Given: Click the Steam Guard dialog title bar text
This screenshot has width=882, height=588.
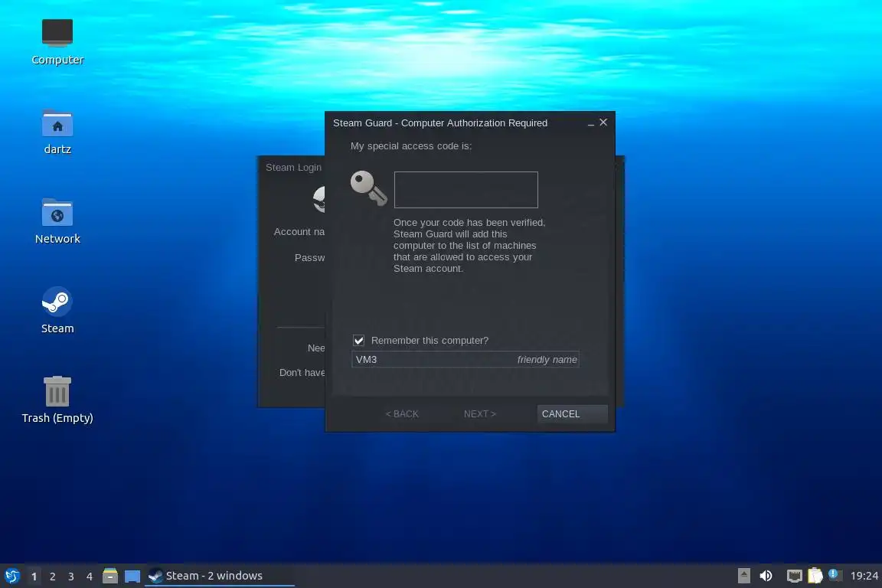Looking at the screenshot, I should click(x=440, y=122).
